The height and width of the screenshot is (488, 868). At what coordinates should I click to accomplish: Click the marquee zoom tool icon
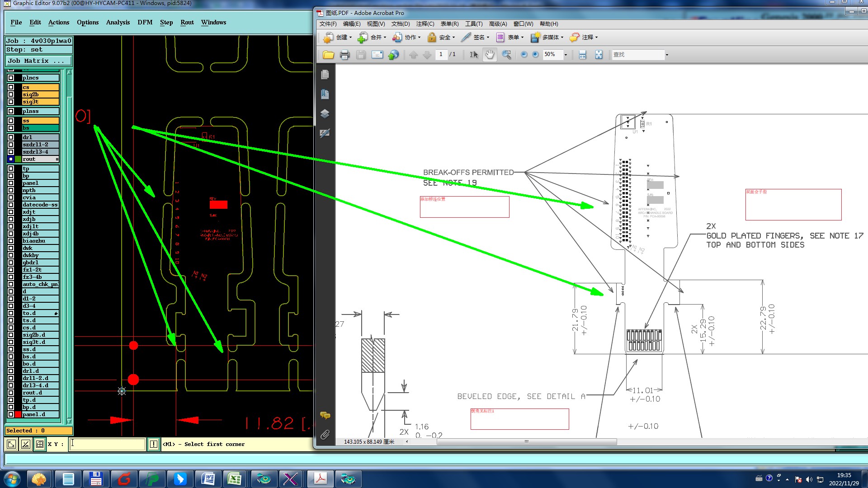click(506, 55)
